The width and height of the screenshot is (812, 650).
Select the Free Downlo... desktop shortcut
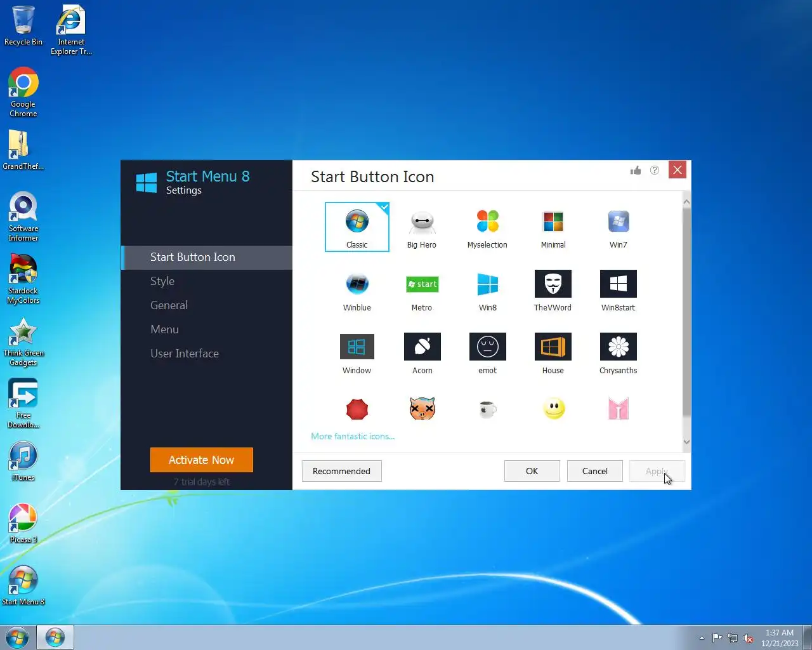coord(23,404)
